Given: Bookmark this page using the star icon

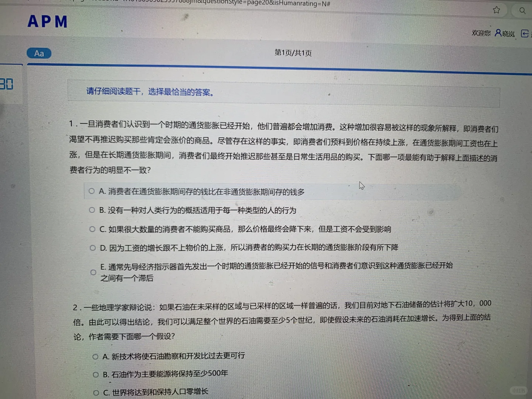Looking at the screenshot, I should click(496, 10).
